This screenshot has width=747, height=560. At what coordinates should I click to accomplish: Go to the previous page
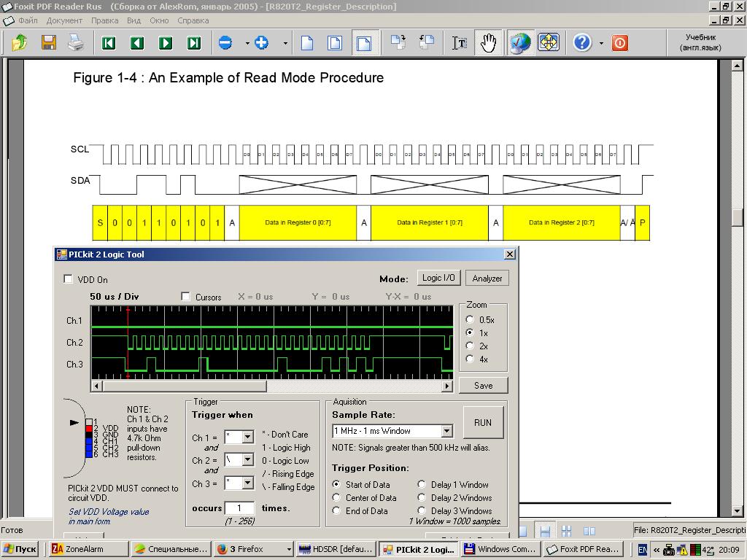pyautogui.click(x=137, y=43)
